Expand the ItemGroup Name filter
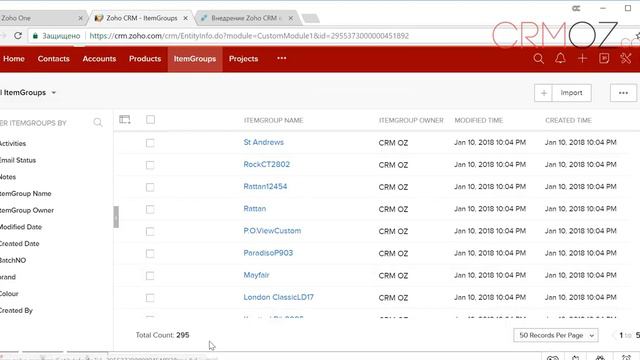 [x=25, y=194]
